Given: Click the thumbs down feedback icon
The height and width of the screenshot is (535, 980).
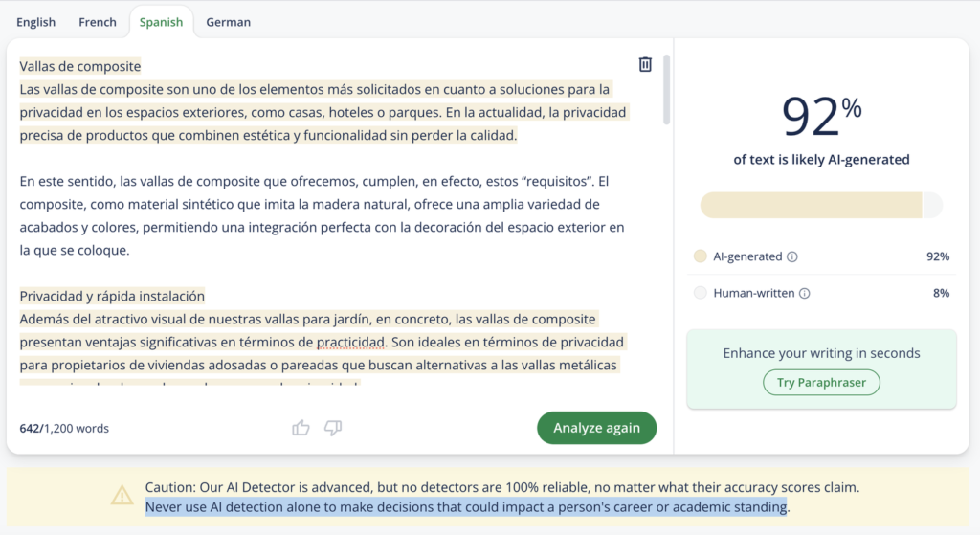Looking at the screenshot, I should (x=333, y=428).
